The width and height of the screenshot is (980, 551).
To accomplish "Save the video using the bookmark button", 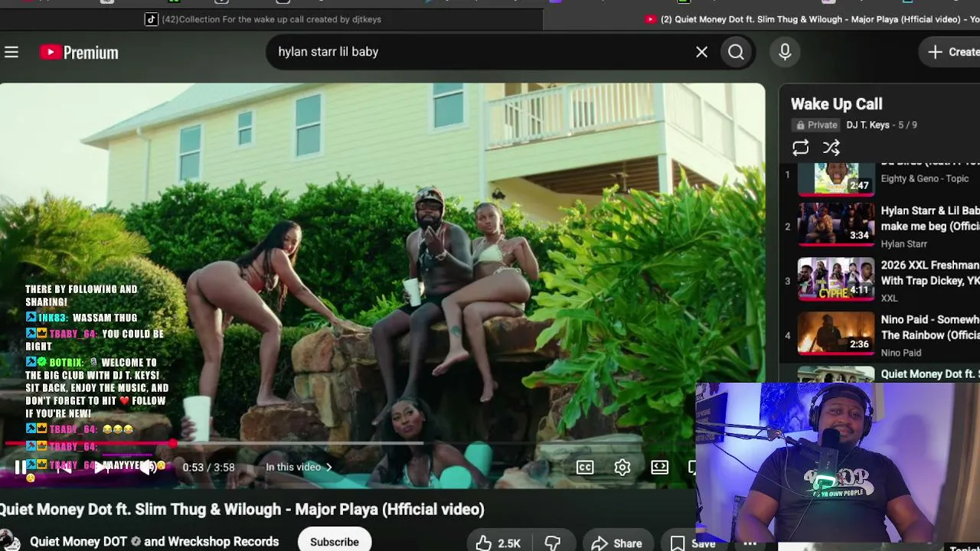I will coord(693,543).
